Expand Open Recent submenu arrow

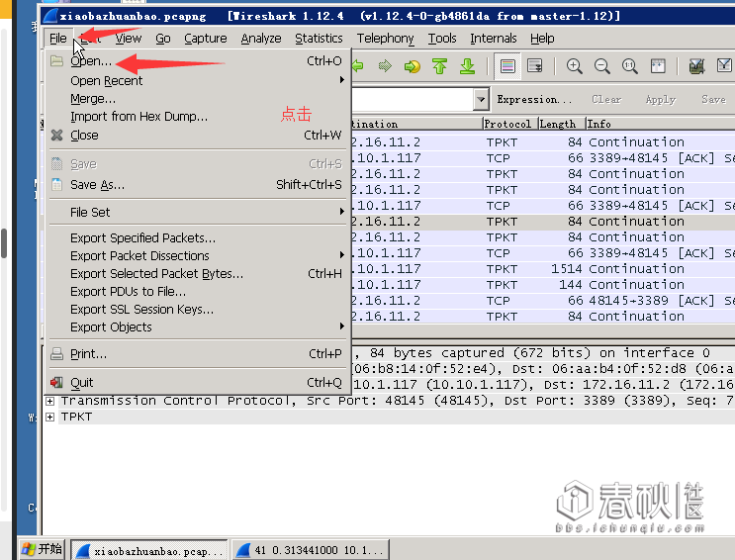tap(342, 80)
